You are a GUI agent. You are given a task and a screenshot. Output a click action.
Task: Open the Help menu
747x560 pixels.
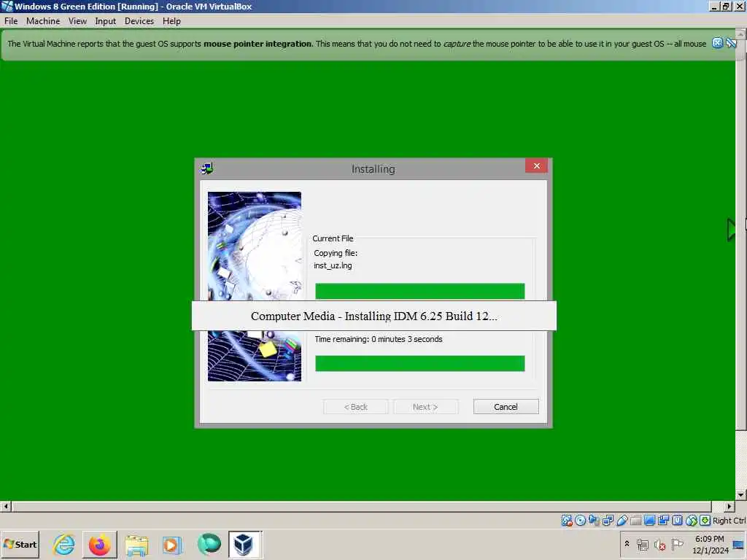click(171, 21)
